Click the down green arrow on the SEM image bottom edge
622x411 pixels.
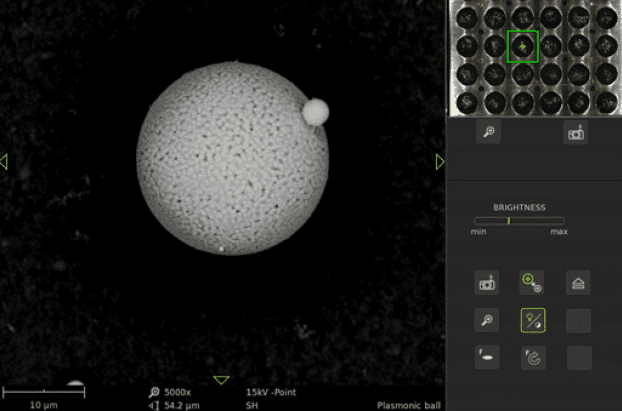click(221, 380)
